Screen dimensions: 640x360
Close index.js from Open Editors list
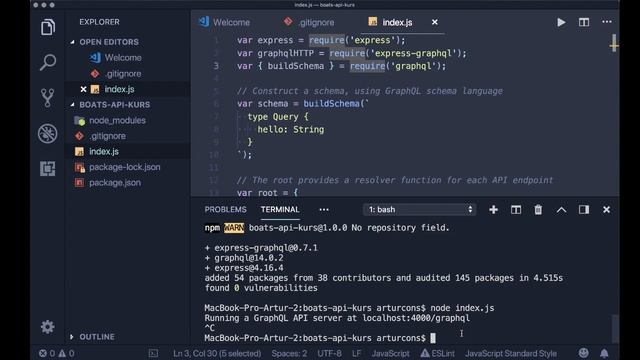(x=83, y=89)
